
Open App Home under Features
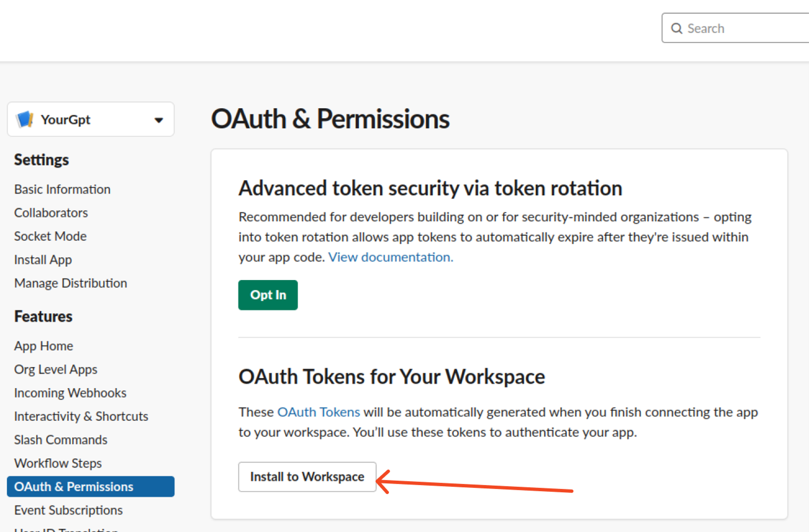[44, 346]
